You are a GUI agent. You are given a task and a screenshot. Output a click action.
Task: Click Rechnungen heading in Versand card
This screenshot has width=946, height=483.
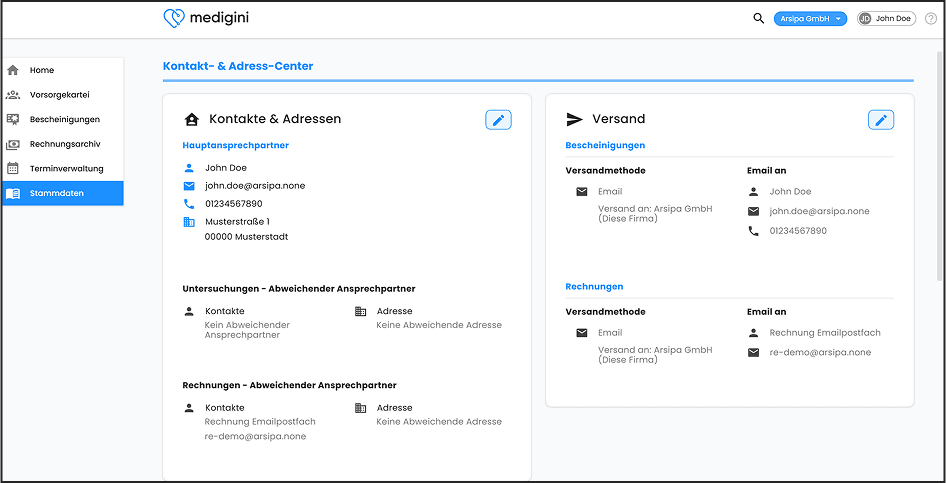coord(594,286)
